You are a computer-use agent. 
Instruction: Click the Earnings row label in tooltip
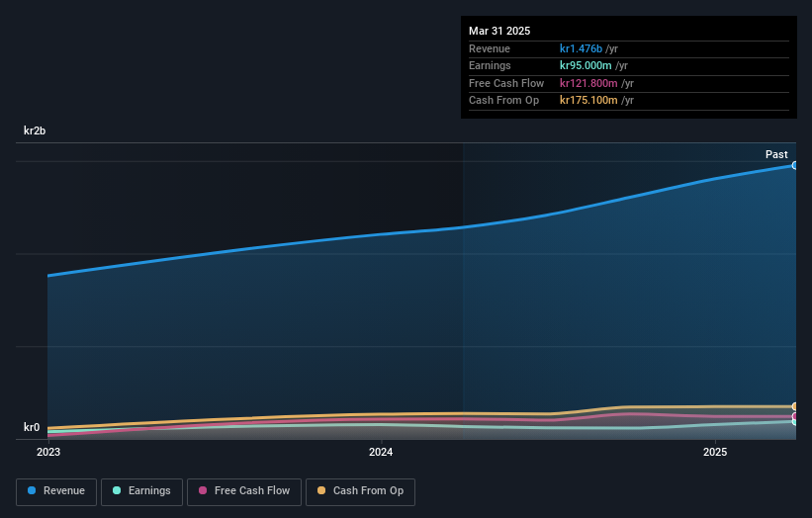point(490,65)
